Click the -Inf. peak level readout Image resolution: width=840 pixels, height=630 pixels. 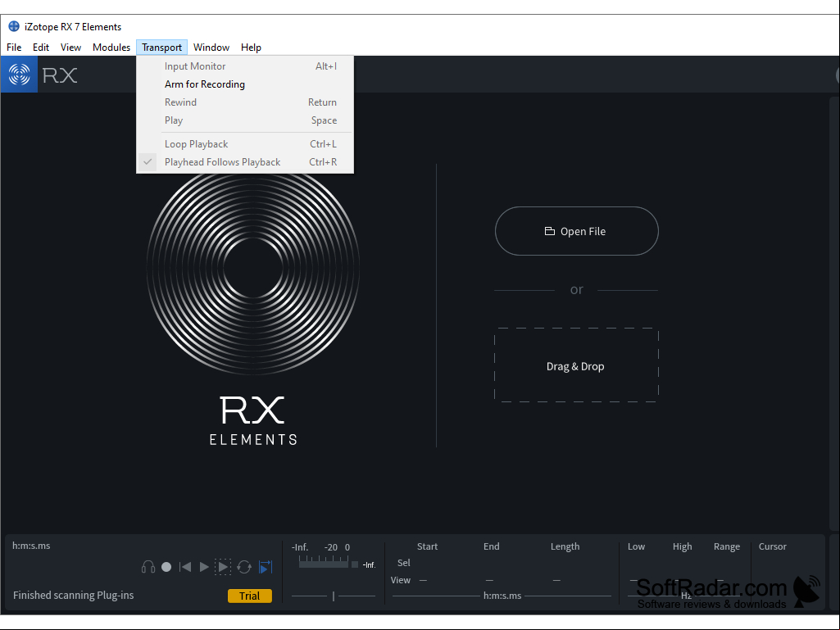coord(369,565)
